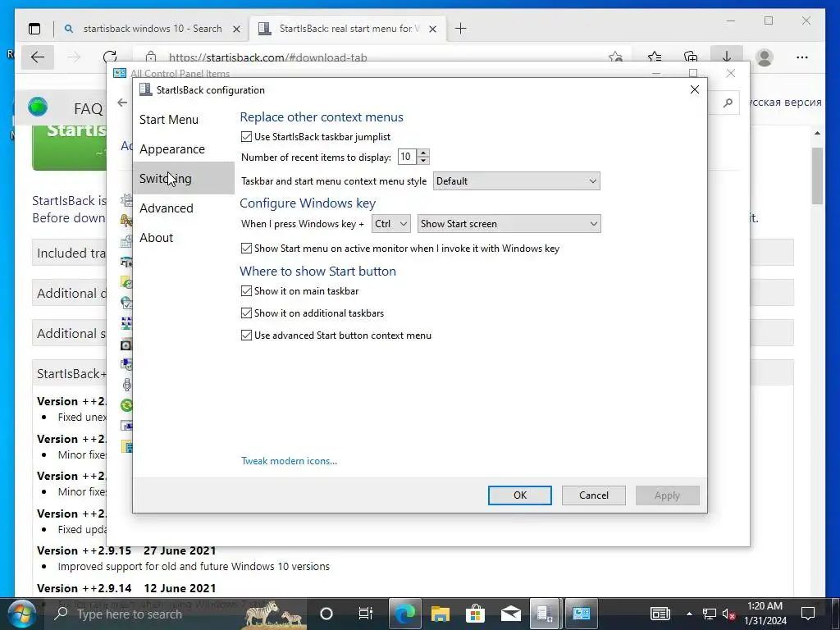Close the StartIsBack configuration dialog
840x630 pixels.
coord(694,89)
